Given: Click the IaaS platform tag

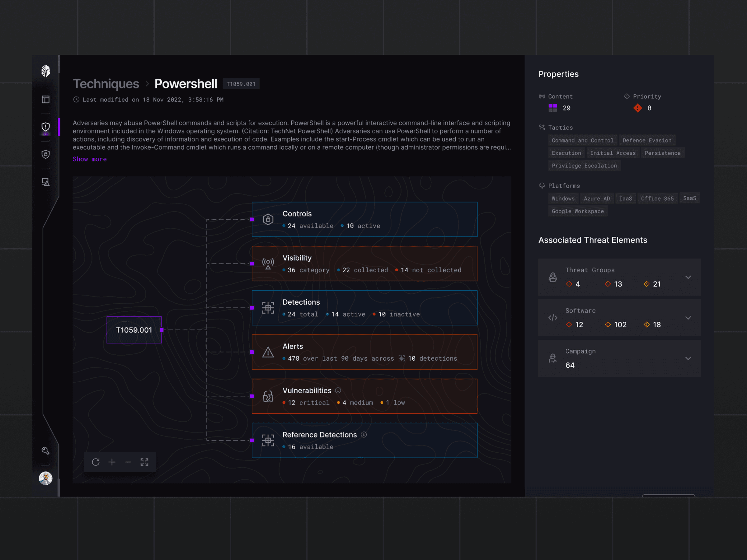Looking at the screenshot, I should pos(625,198).
